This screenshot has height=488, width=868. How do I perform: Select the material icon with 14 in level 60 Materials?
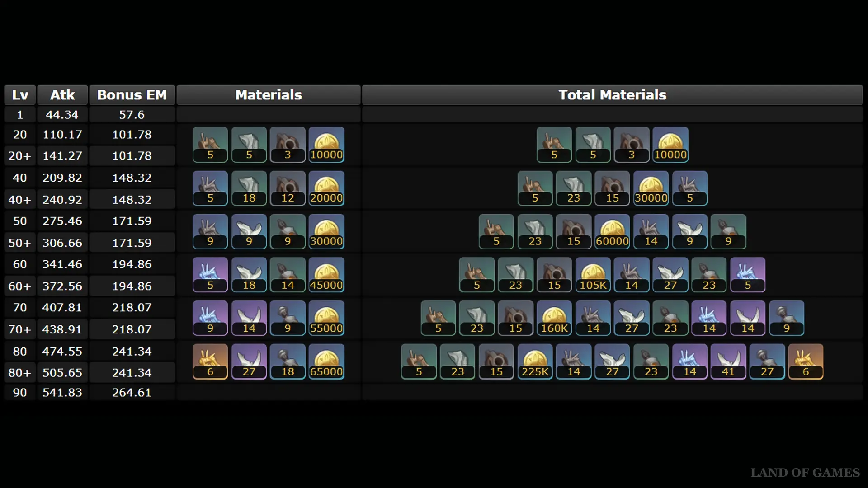tap(288, 275)
